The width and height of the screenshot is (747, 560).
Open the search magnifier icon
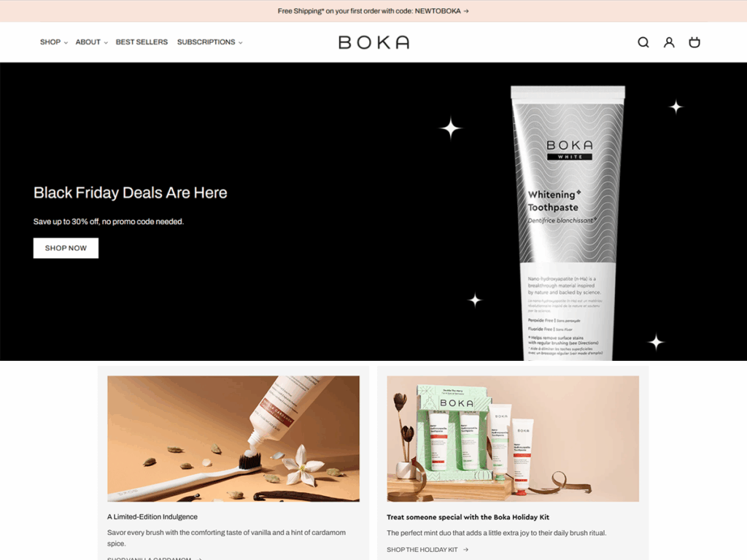click(x=643, y=42)
